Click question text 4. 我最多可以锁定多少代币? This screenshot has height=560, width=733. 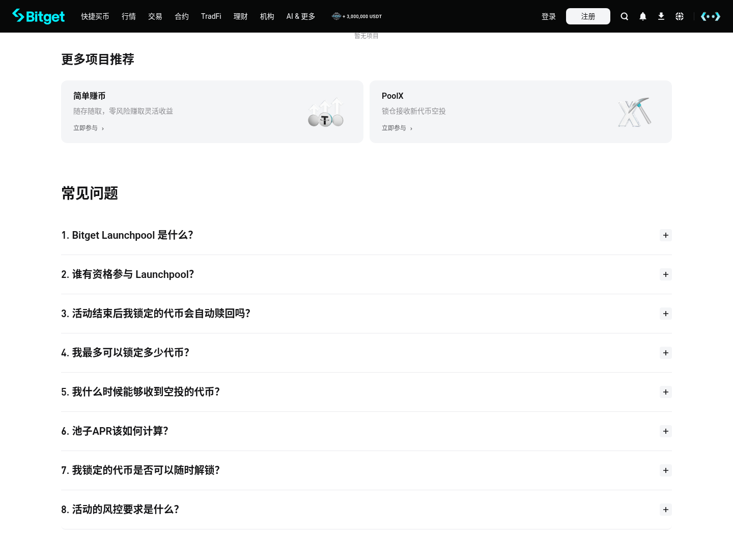click(x=125, y=353)
